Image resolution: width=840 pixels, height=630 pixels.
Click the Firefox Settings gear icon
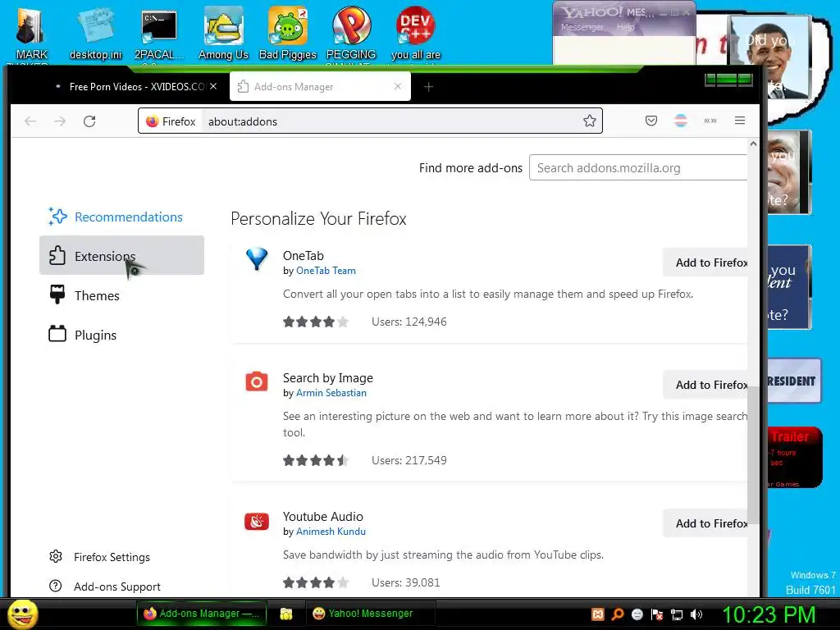pyautogui.click(x=56, y=557)
